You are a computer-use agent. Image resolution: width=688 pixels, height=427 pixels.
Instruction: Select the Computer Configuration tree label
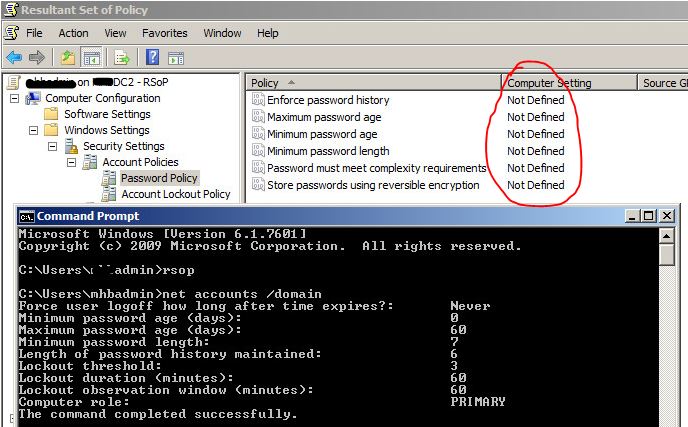pyautogui.click(x=103, y=98)
